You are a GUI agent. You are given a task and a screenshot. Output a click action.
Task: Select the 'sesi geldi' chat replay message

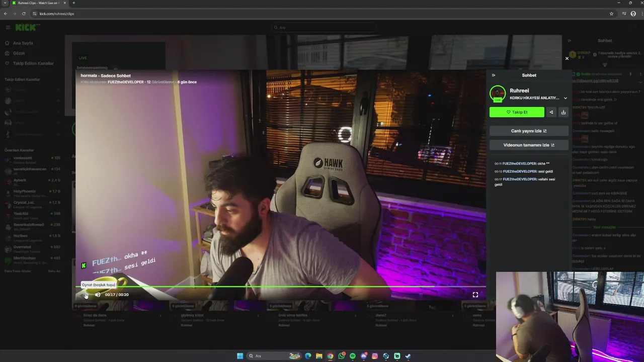coord(523,171)
